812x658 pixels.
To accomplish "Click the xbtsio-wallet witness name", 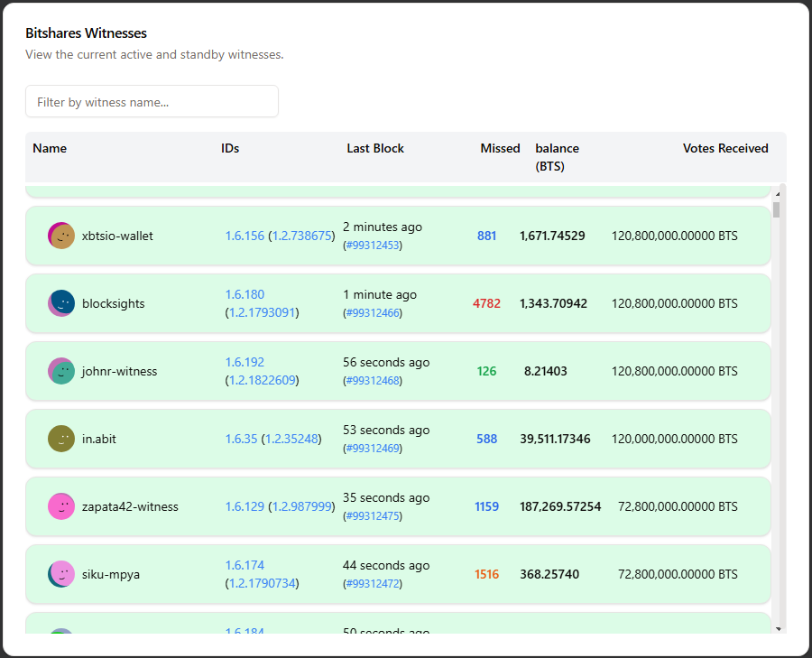I will [x=117, y=236].
